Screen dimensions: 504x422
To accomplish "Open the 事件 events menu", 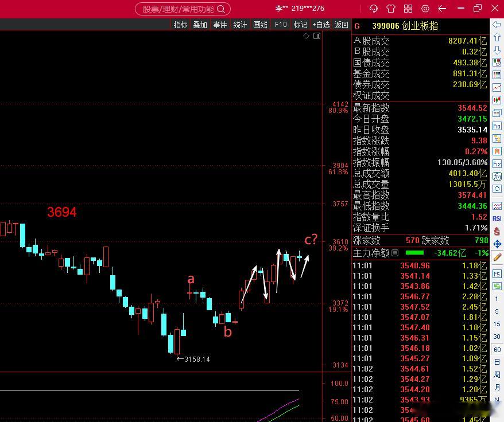I will tap(220, 25).
